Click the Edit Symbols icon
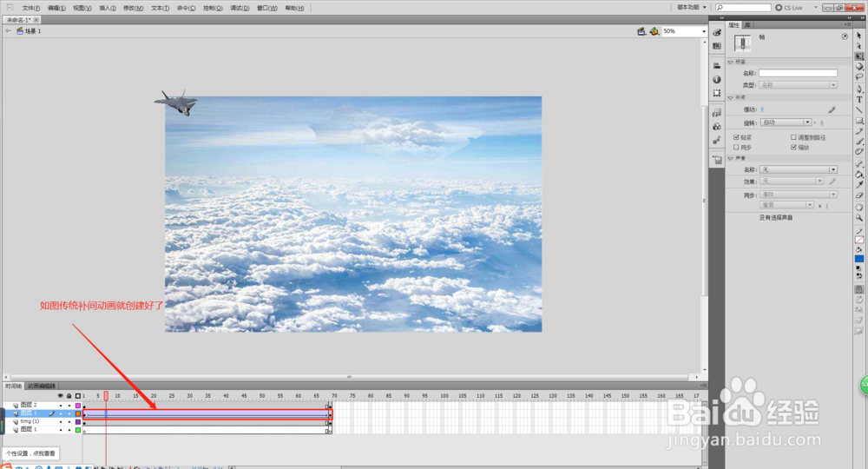This screenshot has width=868, height=469. click(x=654, y=31)
